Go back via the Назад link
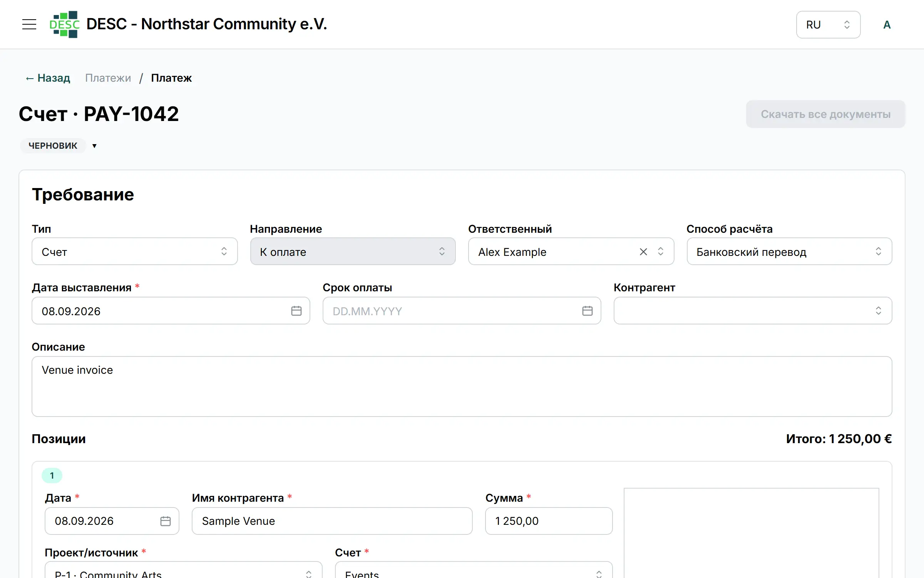The image size is (924, 578). point(48,78)
